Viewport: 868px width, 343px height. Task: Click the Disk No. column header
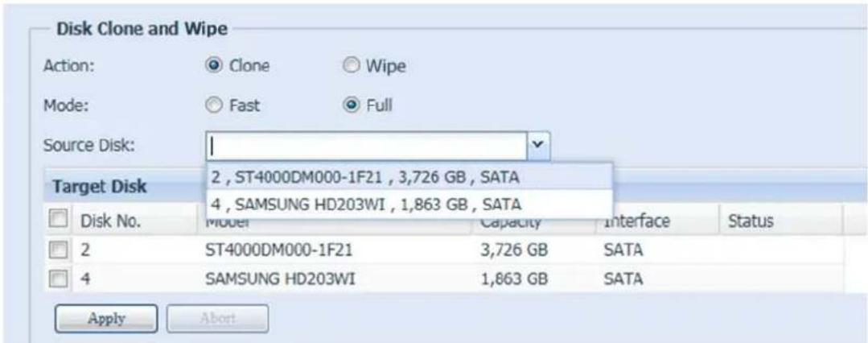(x=110, y=221)
